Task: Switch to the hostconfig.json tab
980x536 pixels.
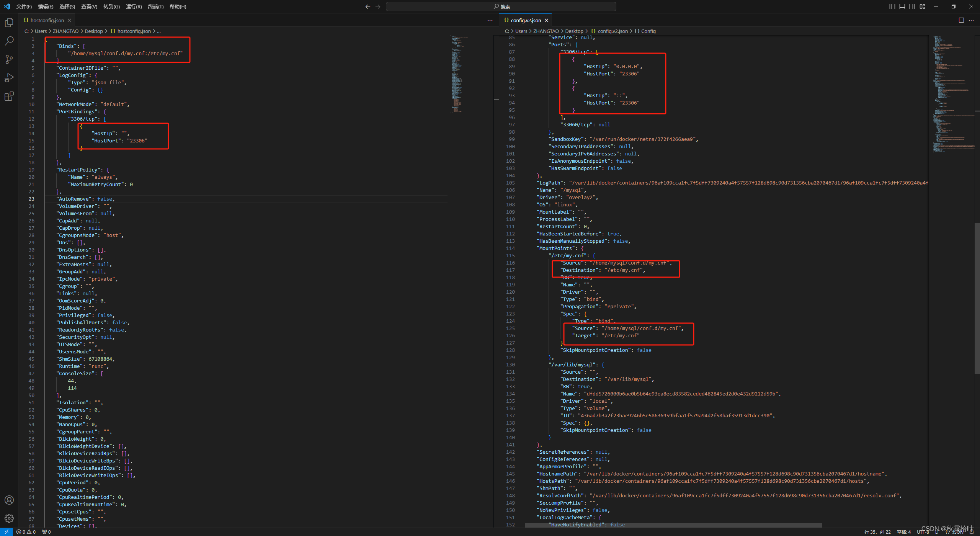Action: pos(47,20)
